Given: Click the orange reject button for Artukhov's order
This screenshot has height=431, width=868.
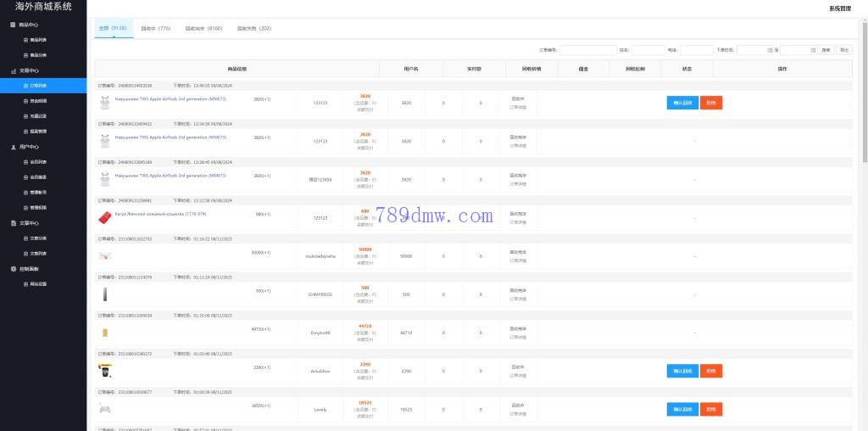Looking at the screenshot, I should pos(710,371).
